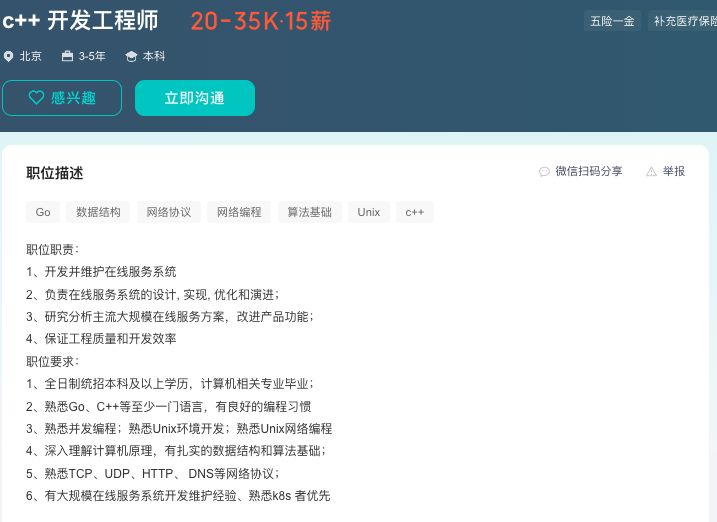Click the 本科 education text
The image size is (717, 522).
click(x=154, y=56)
